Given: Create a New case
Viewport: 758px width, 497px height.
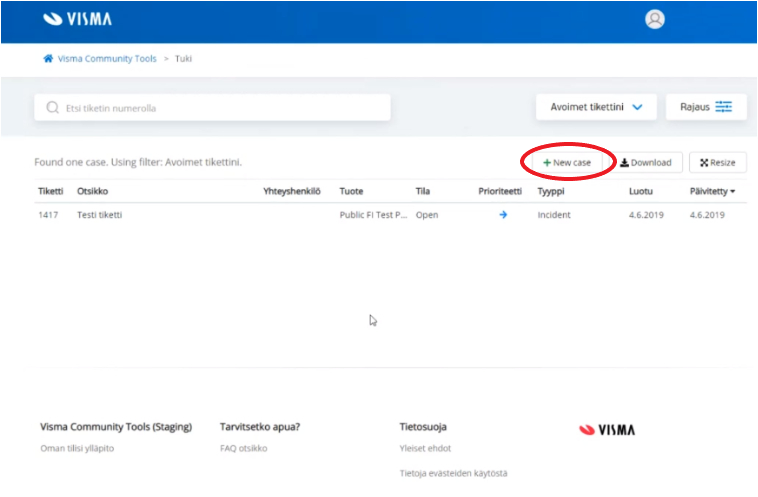Looking at the screenshot, I should coord(567,162).
